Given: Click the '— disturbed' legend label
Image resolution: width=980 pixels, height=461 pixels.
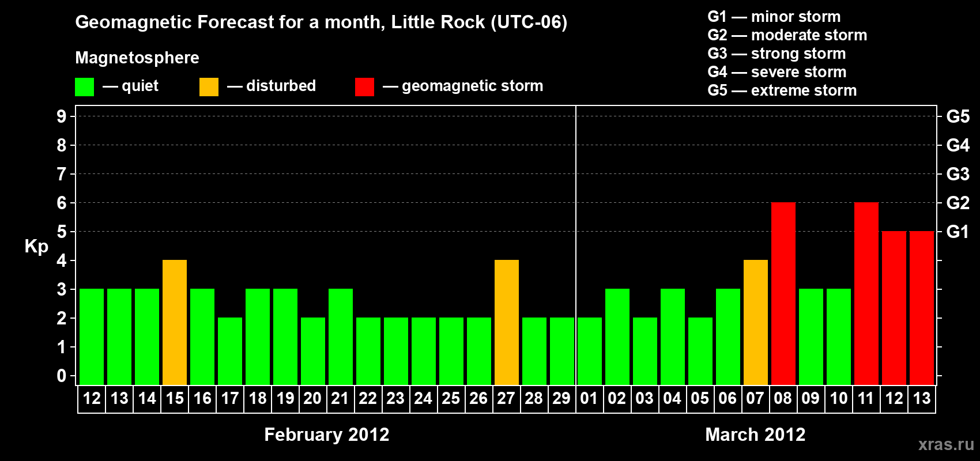Looking at the screenshot, I should (272, 86).
